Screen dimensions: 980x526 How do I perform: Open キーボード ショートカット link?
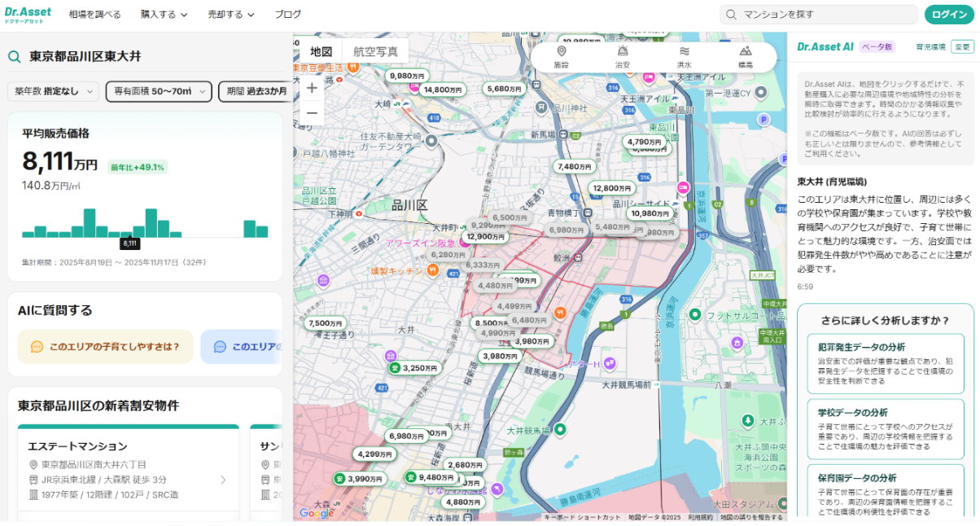[582, 517]
